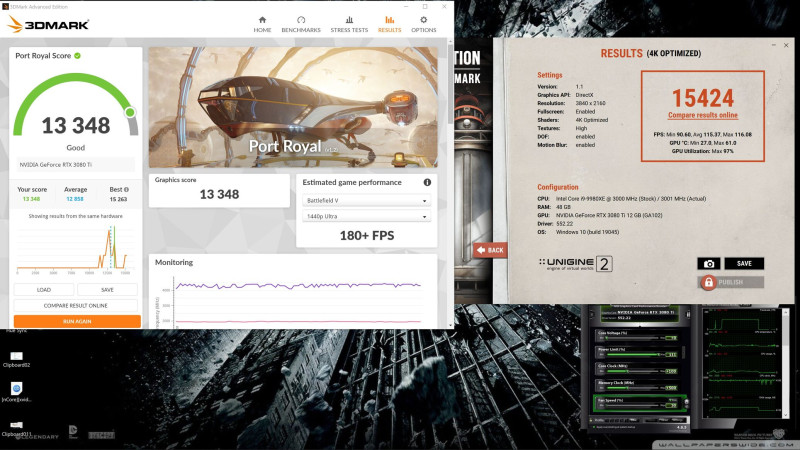800x450 pixels.
Task: Click the 15424 score in Unigine results
Action: [x=703, y=97]
